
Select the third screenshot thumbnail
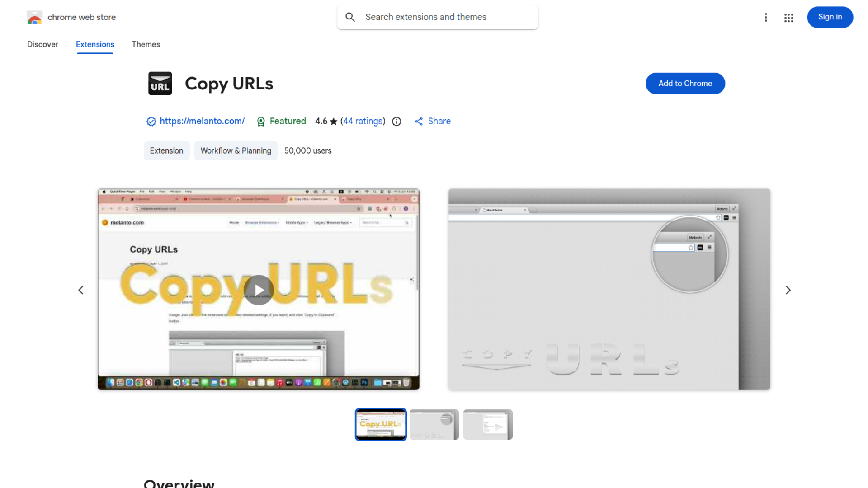point(487,424)
